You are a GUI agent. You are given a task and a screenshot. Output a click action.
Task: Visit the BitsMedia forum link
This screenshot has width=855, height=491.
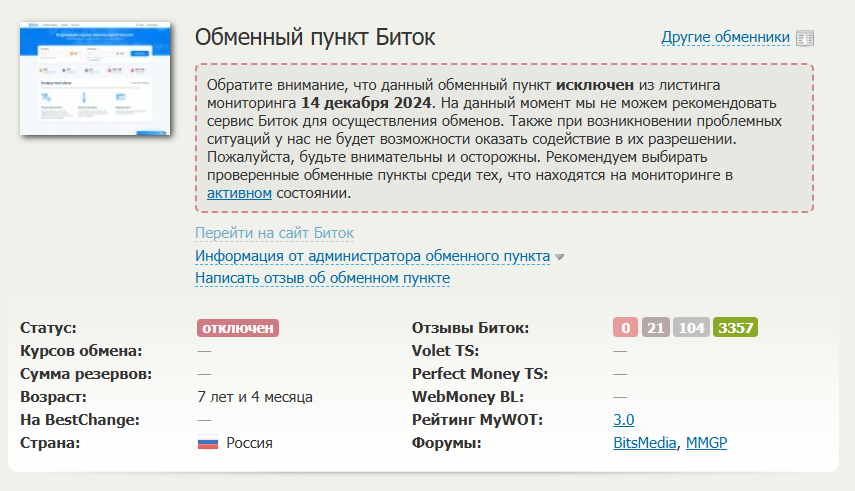(x=645, y=443)
